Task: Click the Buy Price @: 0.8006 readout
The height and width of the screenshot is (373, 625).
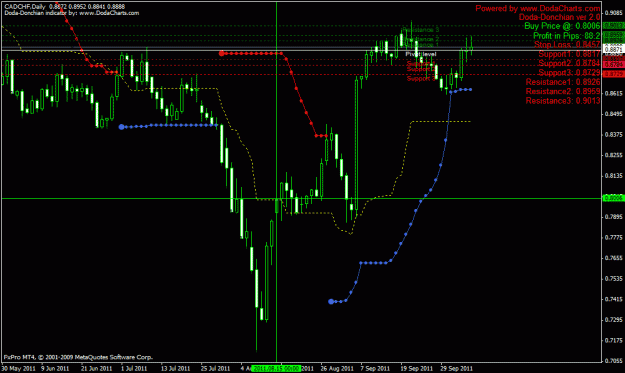Action: pyautogui.click(x=562, y=26)
